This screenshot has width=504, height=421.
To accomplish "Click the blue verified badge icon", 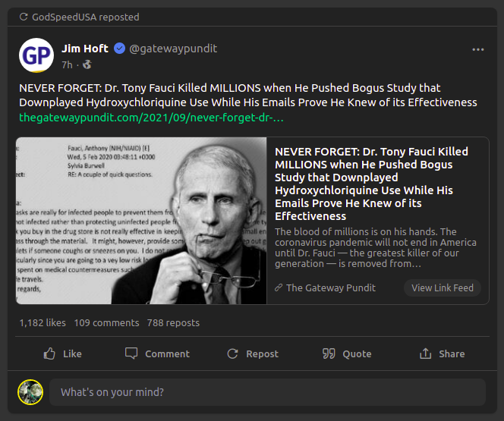I will point(120,49).
